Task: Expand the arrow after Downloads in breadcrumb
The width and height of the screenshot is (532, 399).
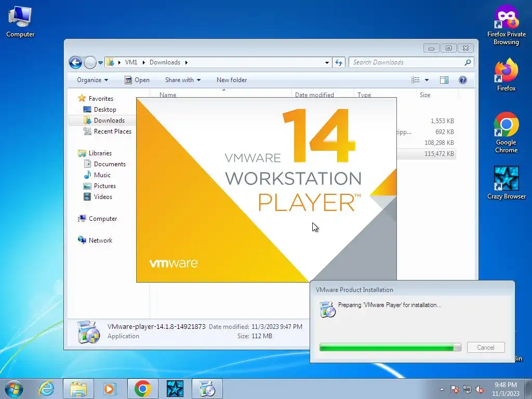Action: tap(187, 62)
